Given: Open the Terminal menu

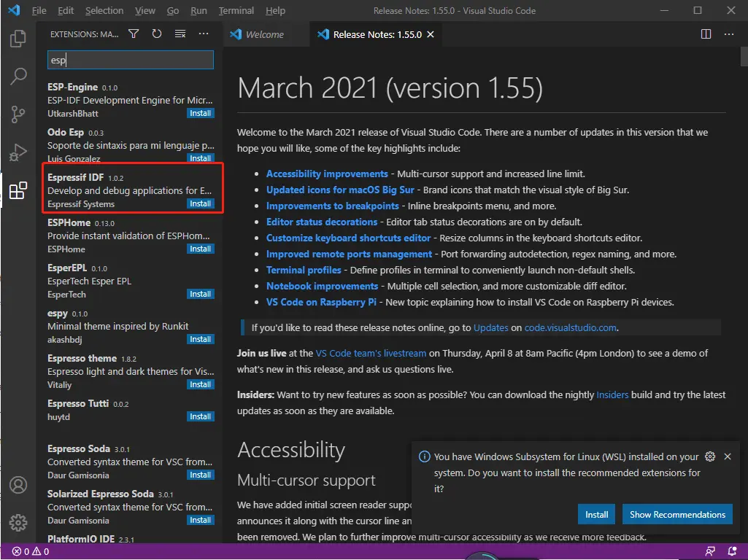Looking at the screenshot, I should [x=236, y=10].
